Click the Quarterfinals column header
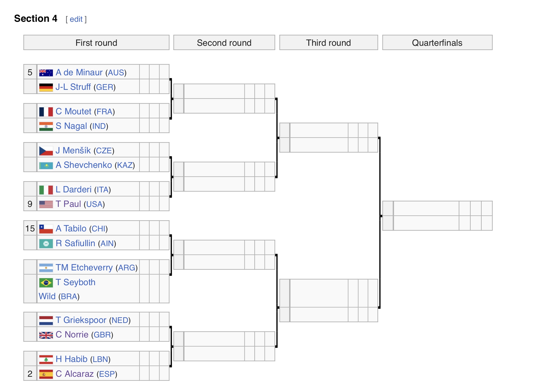The width and height of the screenshot is (537, 392). pyautogui.click(x=437, y=43)
